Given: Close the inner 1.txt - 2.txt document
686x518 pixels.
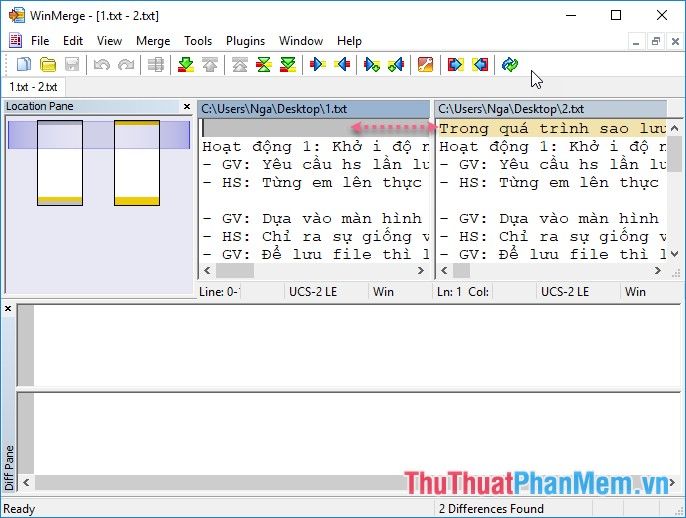Looking at the screenshot, I should coord(675,42).
